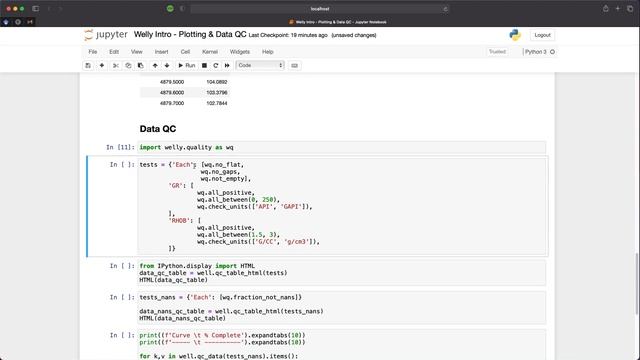
Task: Open the Help menu
Action: point(268,52)
